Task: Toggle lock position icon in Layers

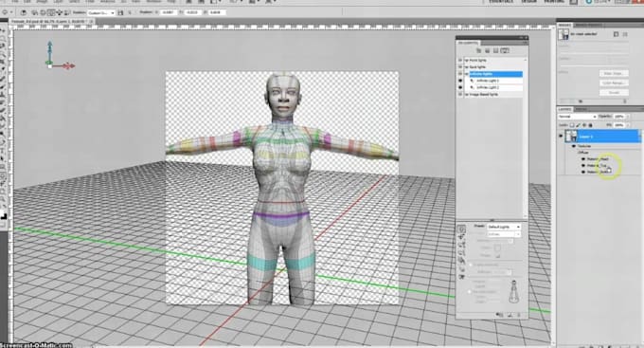Action: point(584,125)
